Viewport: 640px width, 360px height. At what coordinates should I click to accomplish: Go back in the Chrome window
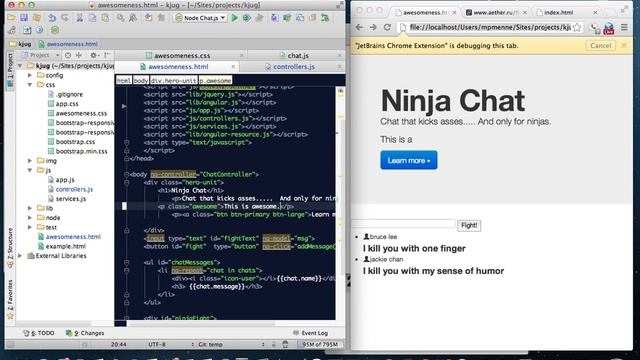pyautogui.click(x=359, y=27)
